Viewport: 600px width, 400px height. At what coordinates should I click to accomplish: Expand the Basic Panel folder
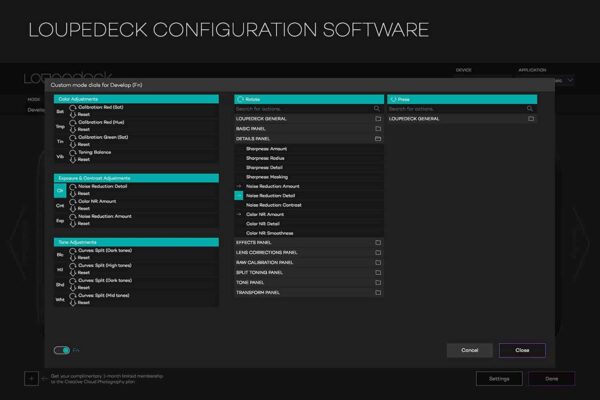coord(378,129)
